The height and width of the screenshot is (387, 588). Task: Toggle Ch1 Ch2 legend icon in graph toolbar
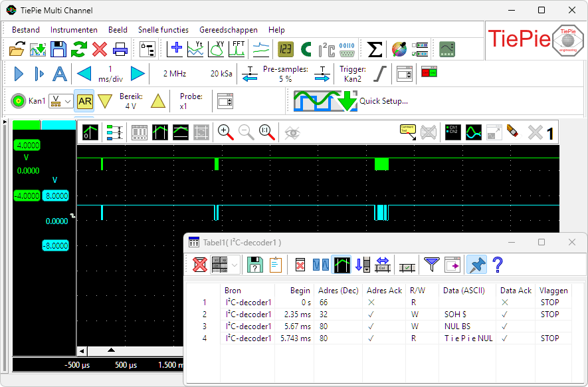pyautogui.click(x=453, y=132)
